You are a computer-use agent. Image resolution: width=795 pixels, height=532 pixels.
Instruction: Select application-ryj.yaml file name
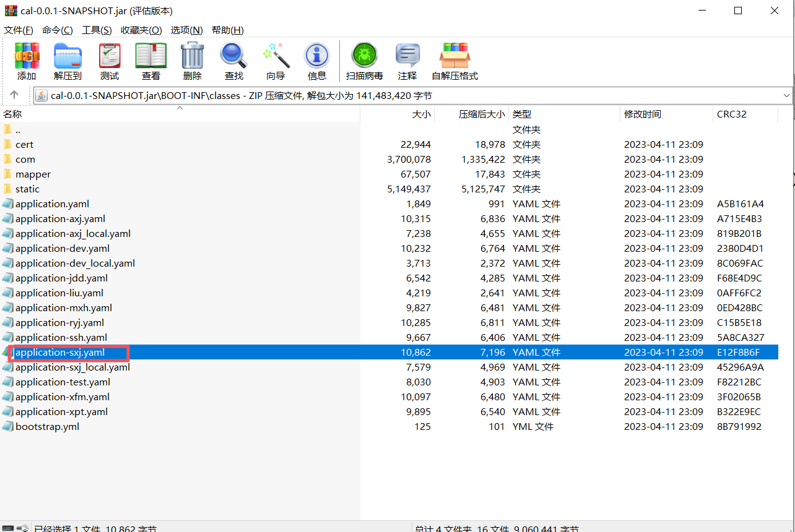pos(59,322)
